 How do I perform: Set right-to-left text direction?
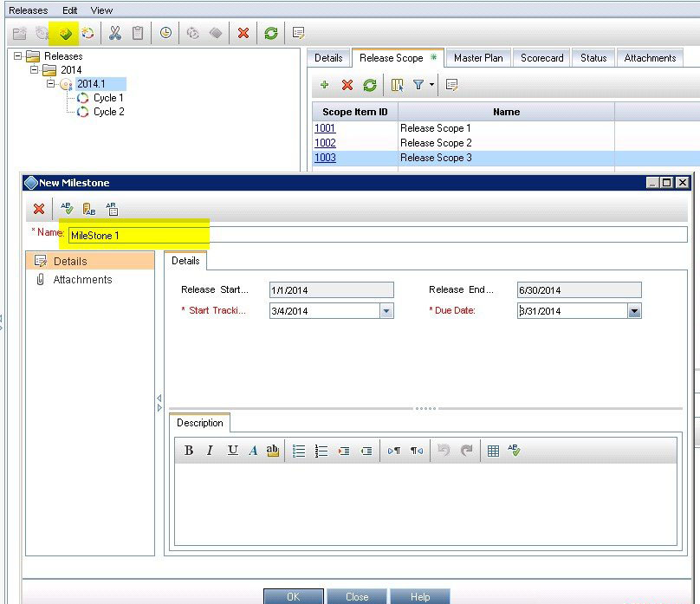click(417, 451)
